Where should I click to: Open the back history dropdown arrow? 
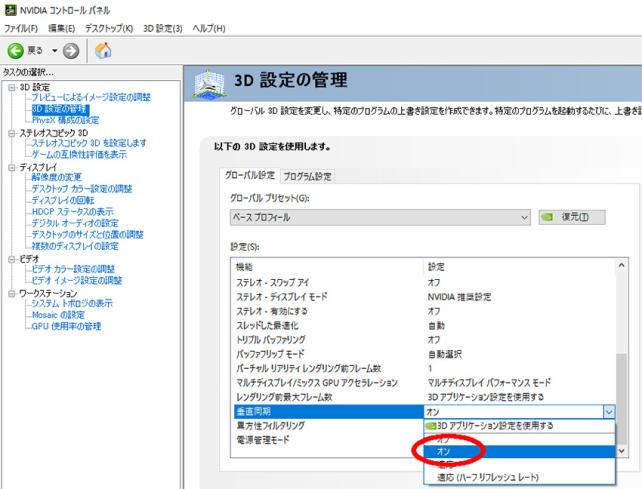click(54, 51)
